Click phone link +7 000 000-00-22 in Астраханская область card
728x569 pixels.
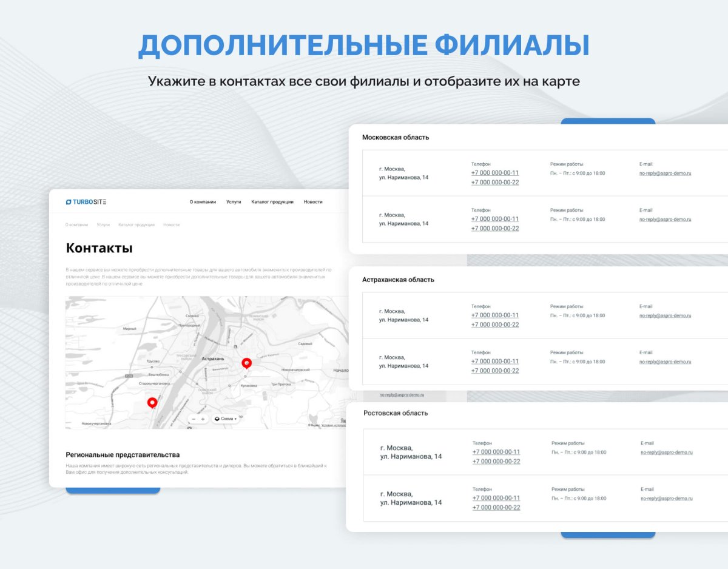494,325
